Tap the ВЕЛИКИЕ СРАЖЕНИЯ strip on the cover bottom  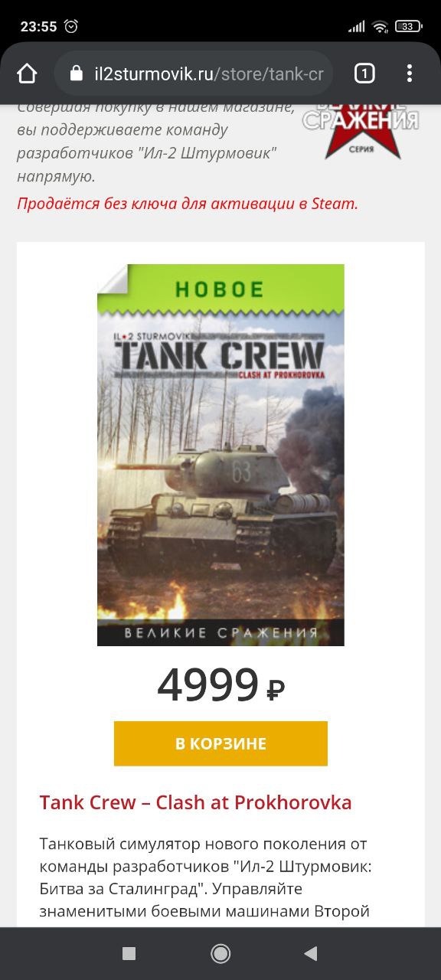(x=220, y=633)
